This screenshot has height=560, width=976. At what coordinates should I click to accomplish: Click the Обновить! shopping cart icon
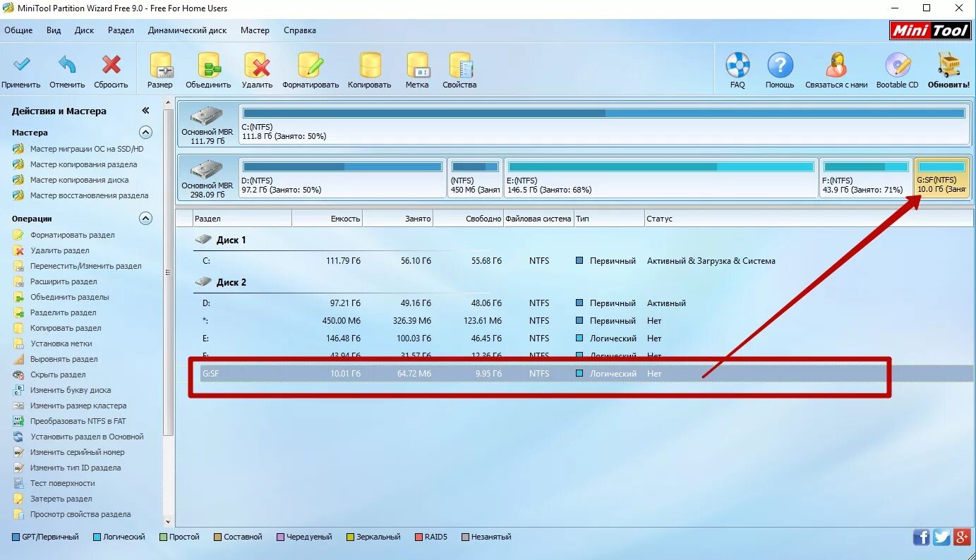pos(948,65)
